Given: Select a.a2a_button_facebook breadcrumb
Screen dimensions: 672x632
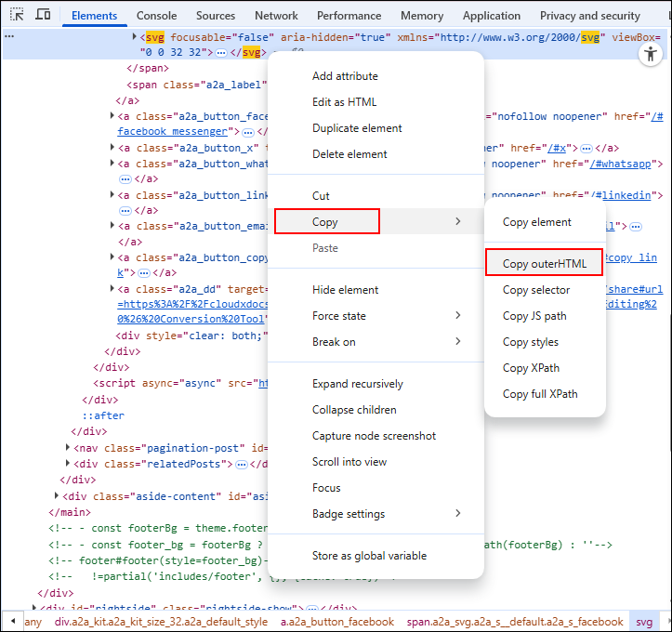Looking at the screenshot, I should tap(336, 622).
